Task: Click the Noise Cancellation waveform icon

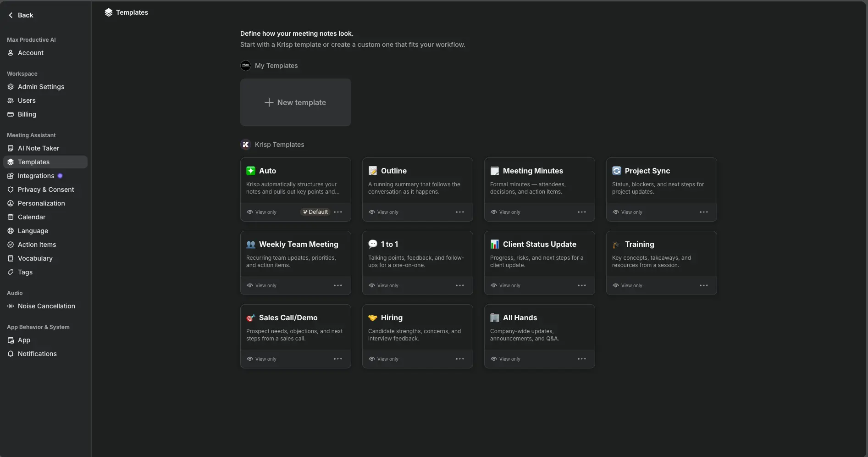Action: (11, 306)
